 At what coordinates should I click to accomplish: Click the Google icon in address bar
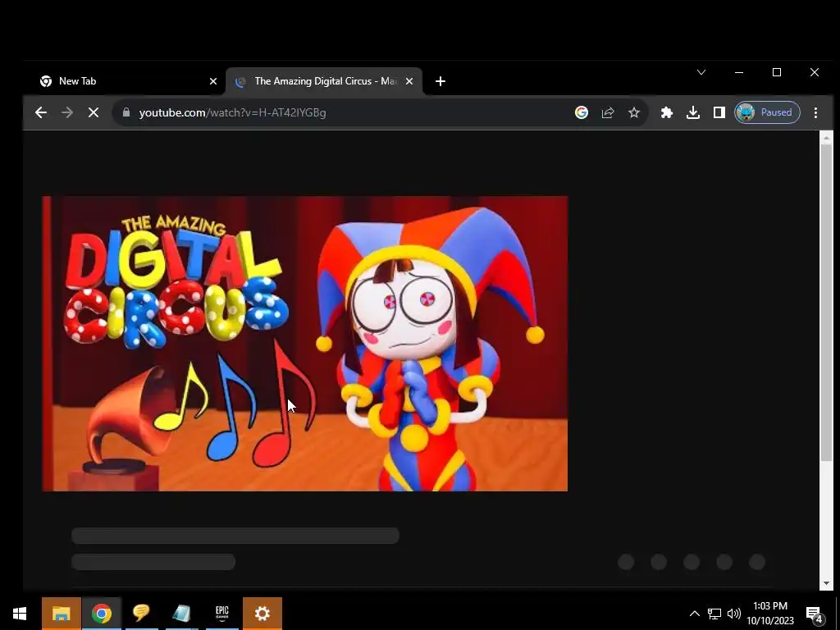pos(582,112)
